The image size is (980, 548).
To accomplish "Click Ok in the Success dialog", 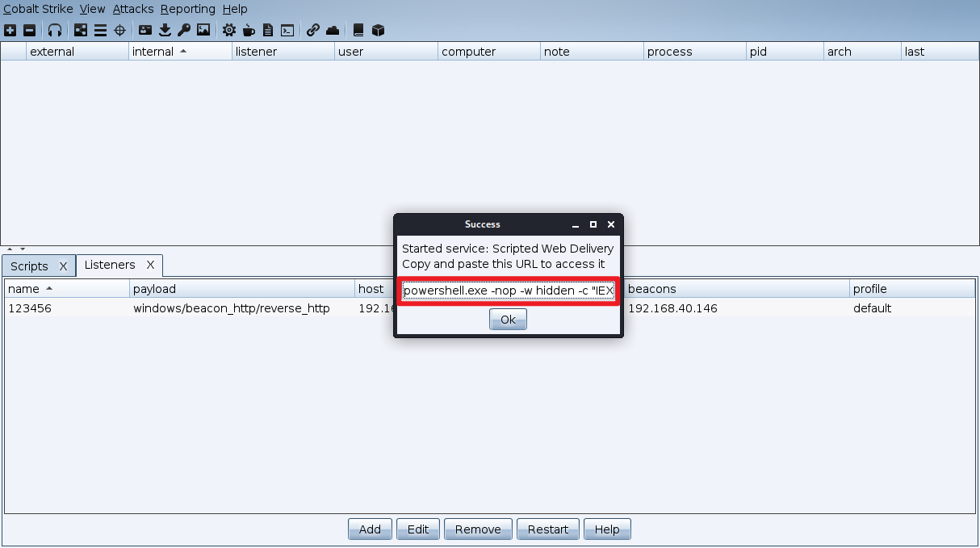I will click(x=508, y=320).
